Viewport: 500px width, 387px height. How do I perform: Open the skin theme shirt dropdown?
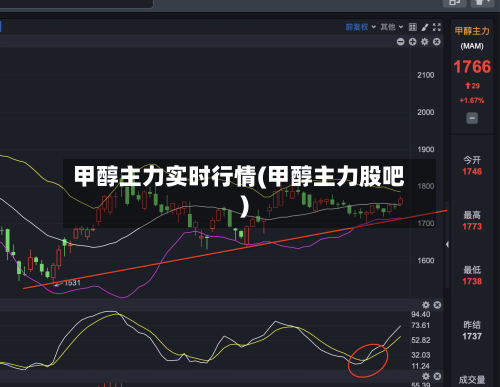[x=482, y=3]
